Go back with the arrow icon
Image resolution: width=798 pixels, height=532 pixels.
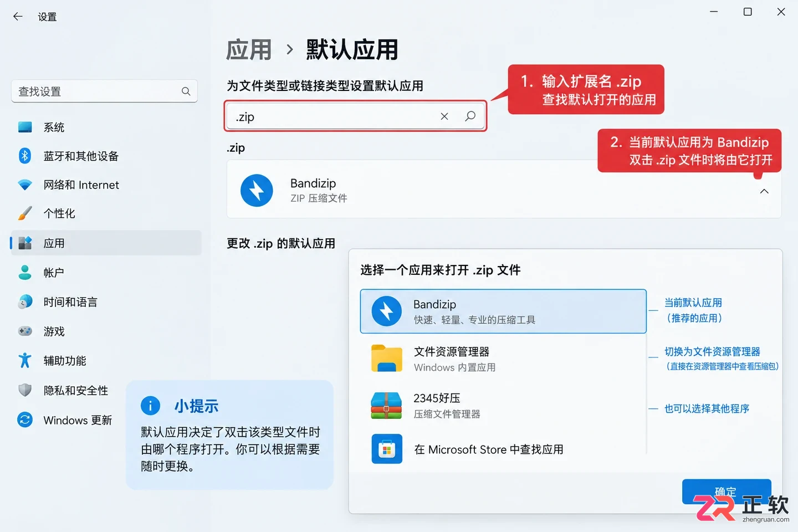pyautogui.click(x=18, y=17)
